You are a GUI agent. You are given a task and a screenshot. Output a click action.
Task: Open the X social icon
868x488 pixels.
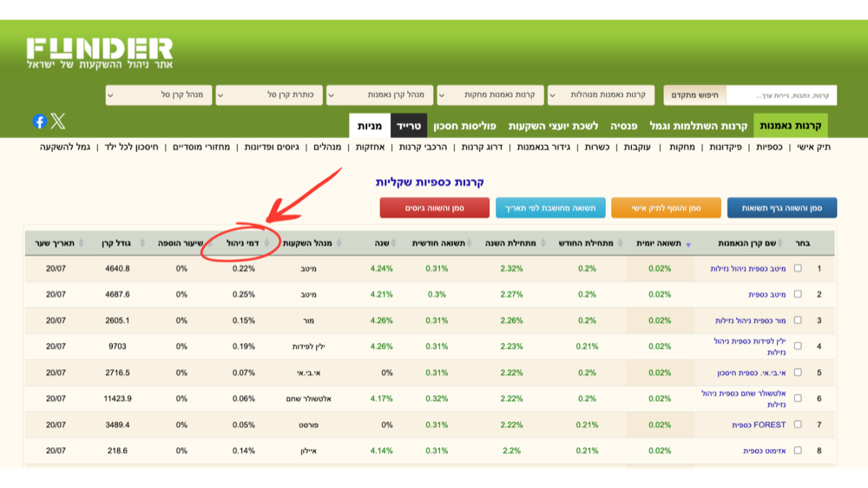[58, 122]
